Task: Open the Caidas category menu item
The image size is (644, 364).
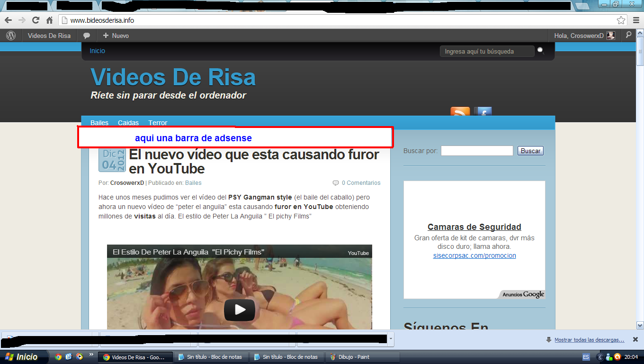Action: coord(128,123)
